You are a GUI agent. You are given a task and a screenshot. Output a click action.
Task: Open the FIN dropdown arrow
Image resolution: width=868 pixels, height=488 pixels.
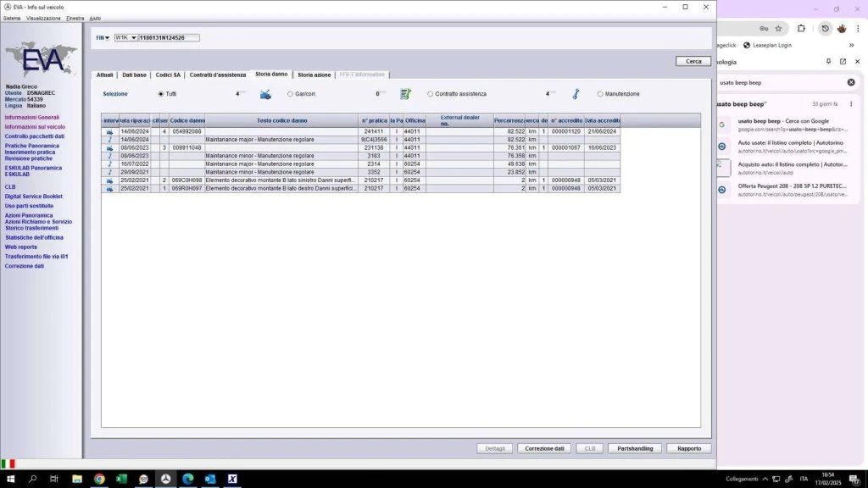tap(107, 37)
